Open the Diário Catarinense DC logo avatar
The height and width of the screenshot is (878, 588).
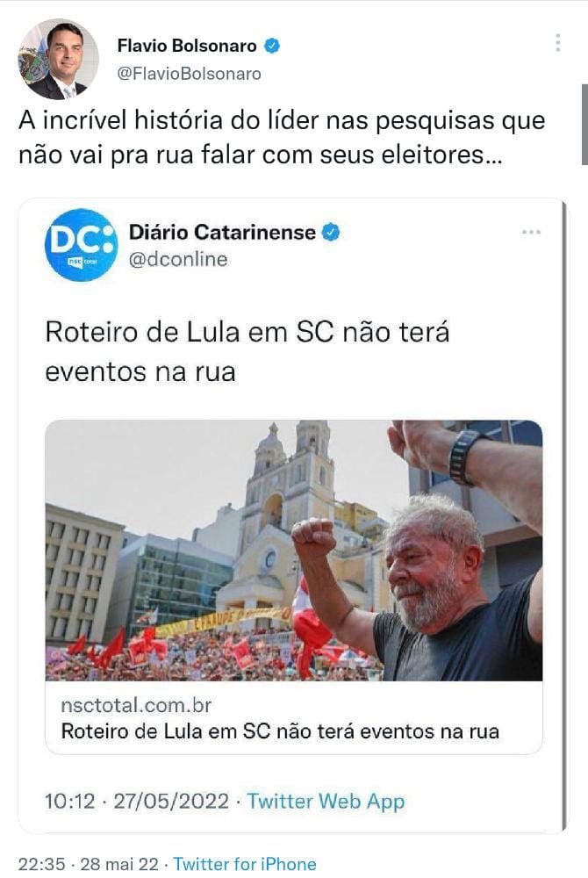point(81,245)
